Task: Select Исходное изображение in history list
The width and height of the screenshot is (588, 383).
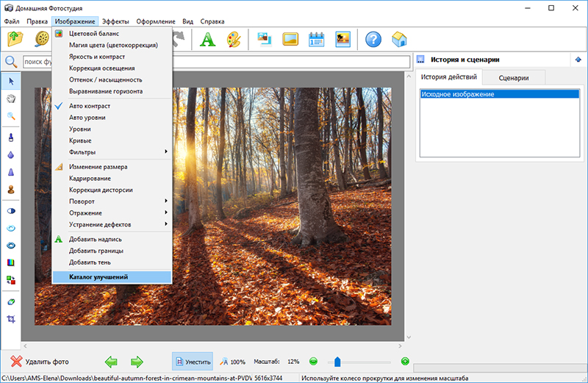Action: [457, 95]
